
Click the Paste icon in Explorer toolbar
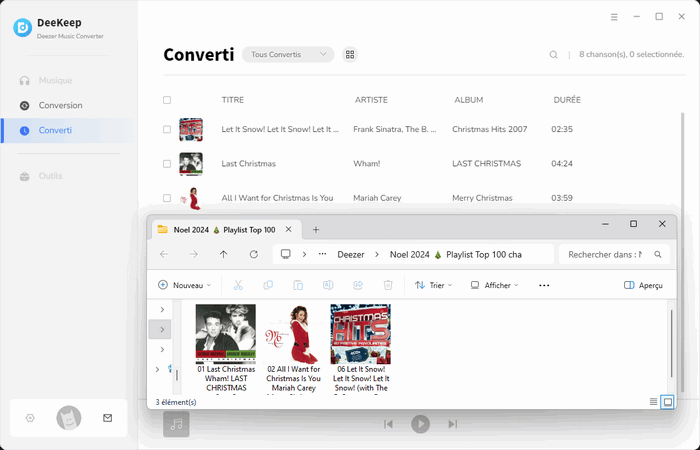coord(298,285)
